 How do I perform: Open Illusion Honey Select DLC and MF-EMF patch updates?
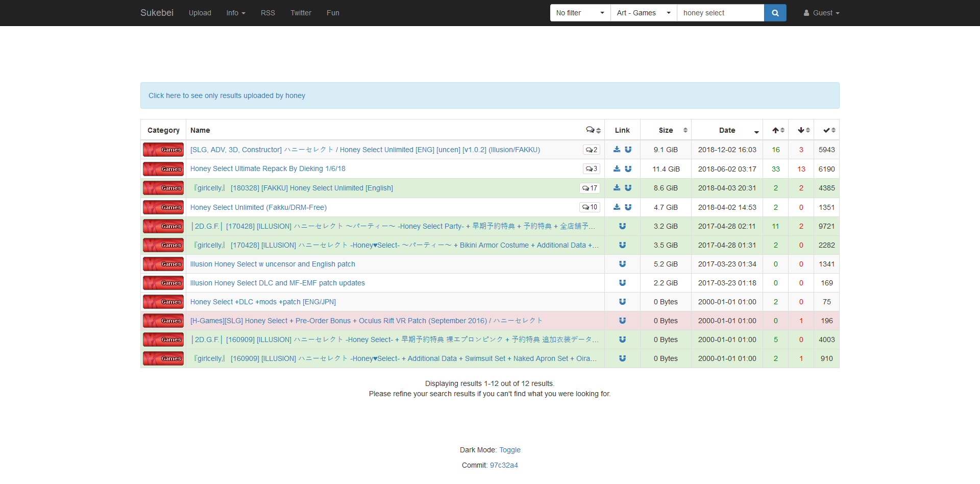[277, 283]
